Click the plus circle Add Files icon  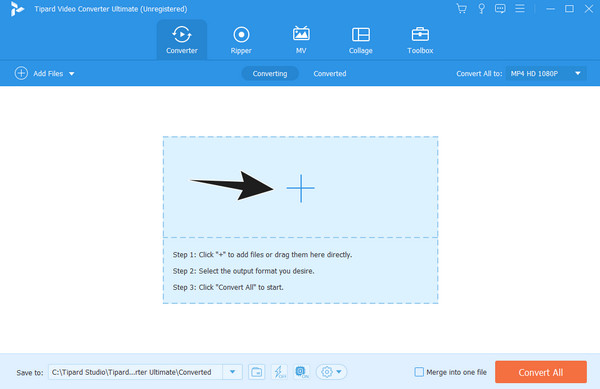pos(21,73)
